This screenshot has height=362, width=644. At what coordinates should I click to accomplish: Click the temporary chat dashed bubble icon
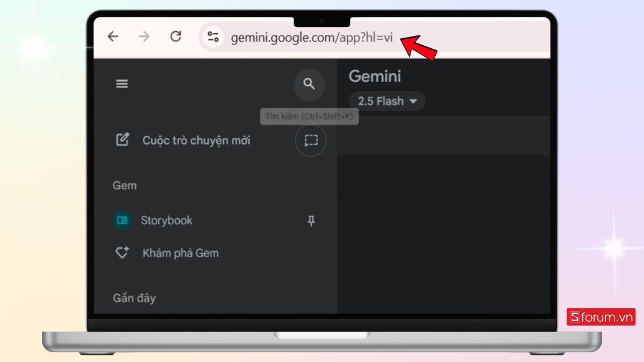click(x=311, y=141)
